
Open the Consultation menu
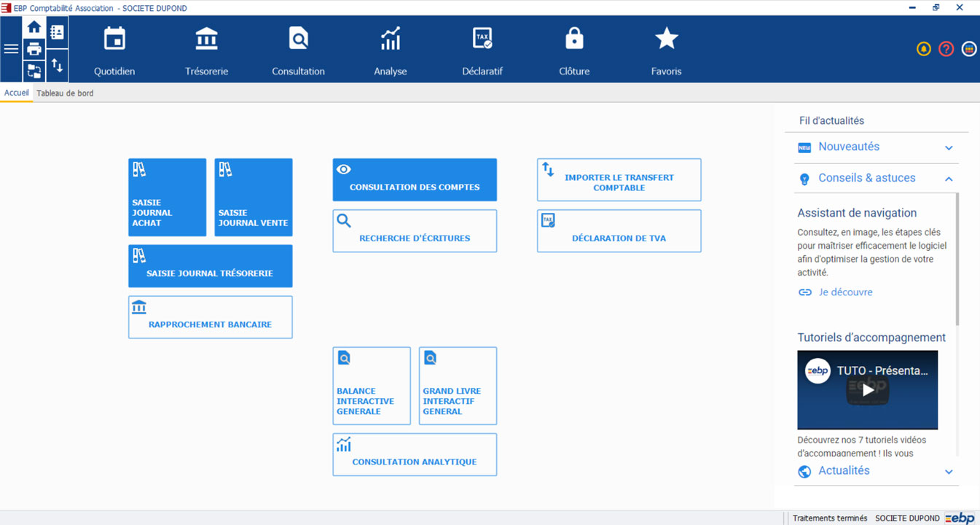298,50
